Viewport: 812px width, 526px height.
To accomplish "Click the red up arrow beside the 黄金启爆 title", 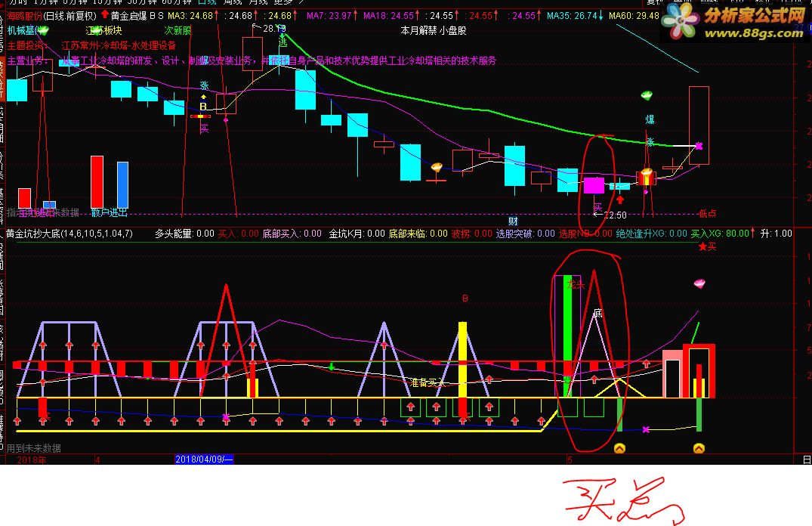I will tap(105, 14).
